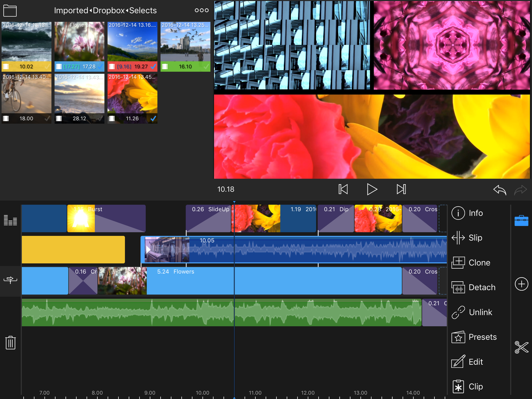Click the 12.00 mark on time ruler
This screenshot has width=532, height=399.
pyautogui.click(x=308, y=393)
